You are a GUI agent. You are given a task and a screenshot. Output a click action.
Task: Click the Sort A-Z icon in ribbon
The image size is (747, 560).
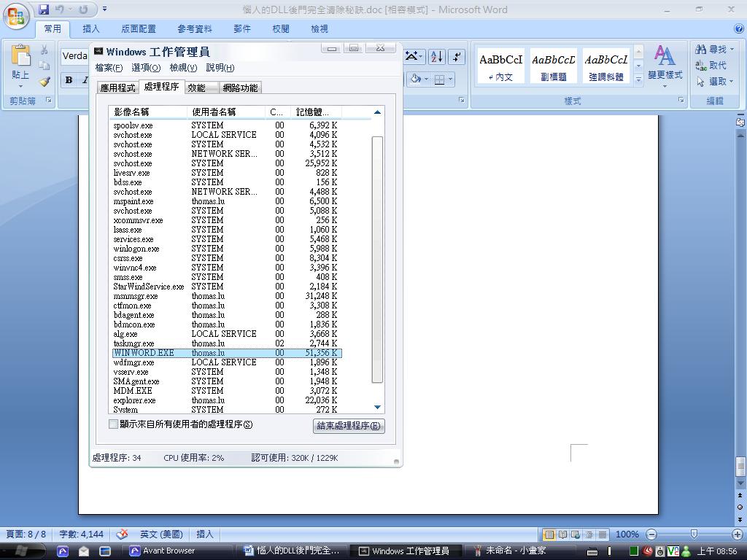click(x=436, y=57)
